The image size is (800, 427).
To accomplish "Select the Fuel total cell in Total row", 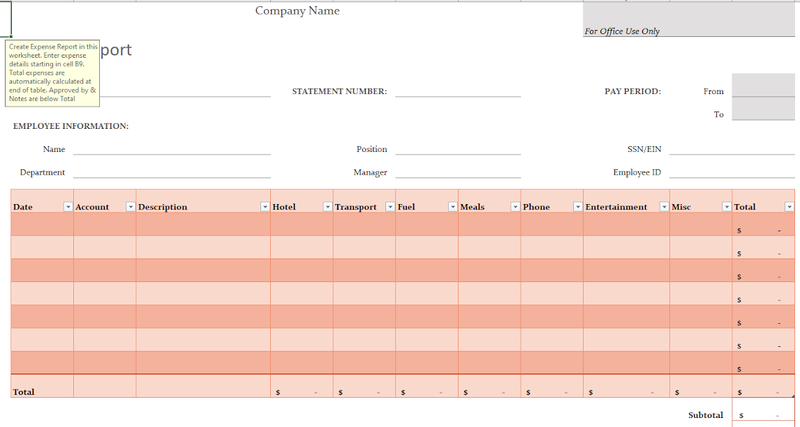I will (427, 386).
